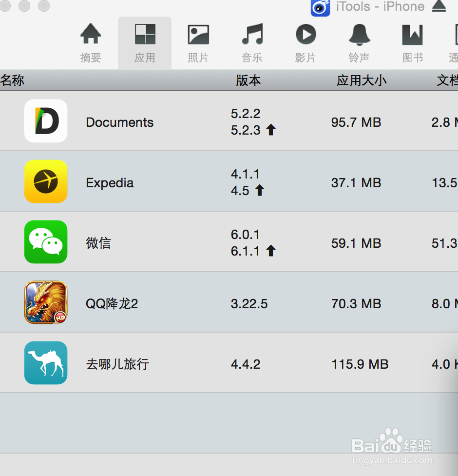Update Expedia via the 4.5 arrow

(x=260, y=190)
